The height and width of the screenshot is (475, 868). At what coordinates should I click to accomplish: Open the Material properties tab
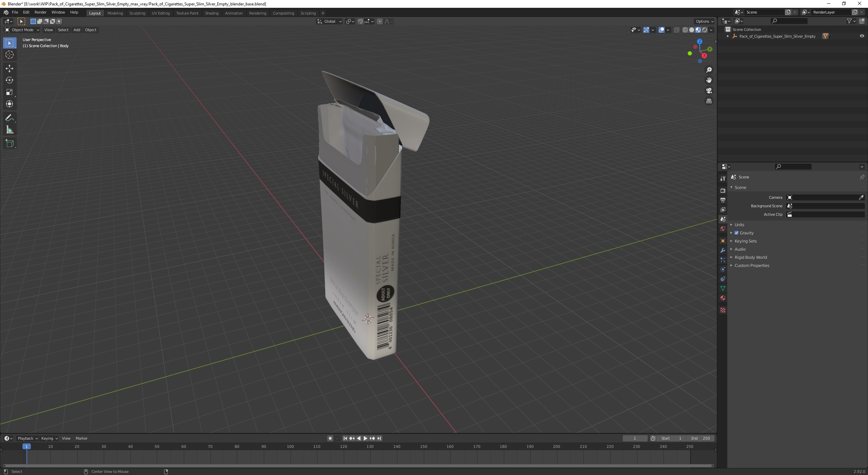click(x=723, y=298)
